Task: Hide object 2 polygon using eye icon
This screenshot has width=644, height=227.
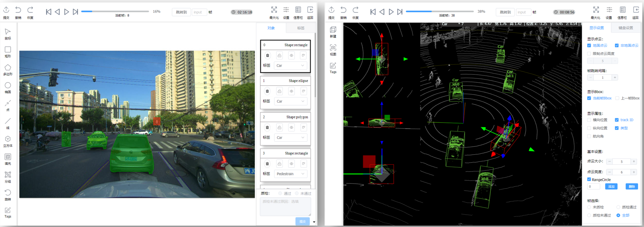Action: 291,128
